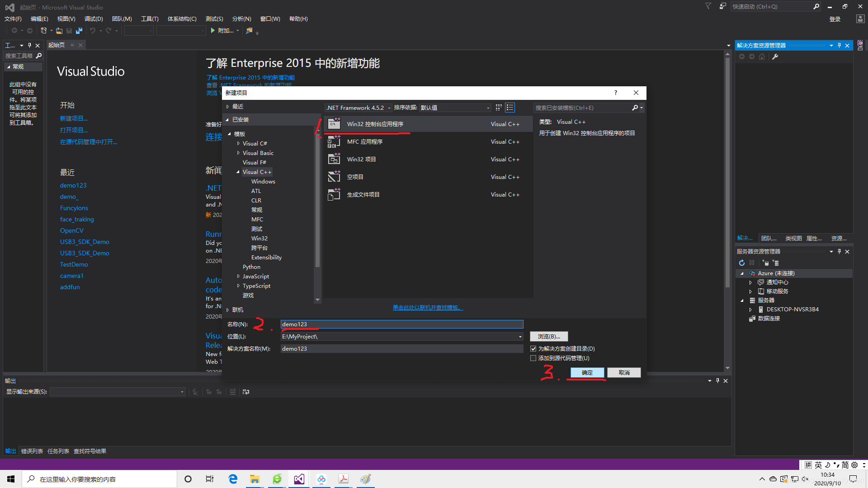Expand the Visual C# template node

pos(239,143)
